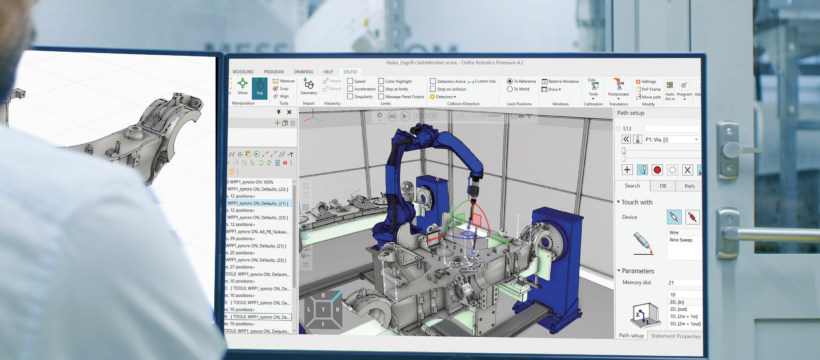
Task: Activate the Jog tool
Action: pyautogui.click(x=259, y=87)
